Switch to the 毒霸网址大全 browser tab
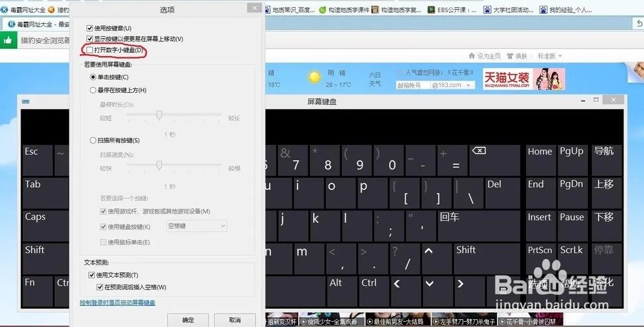The width and height of the screenshot is (644, 327). click(39, 24)
